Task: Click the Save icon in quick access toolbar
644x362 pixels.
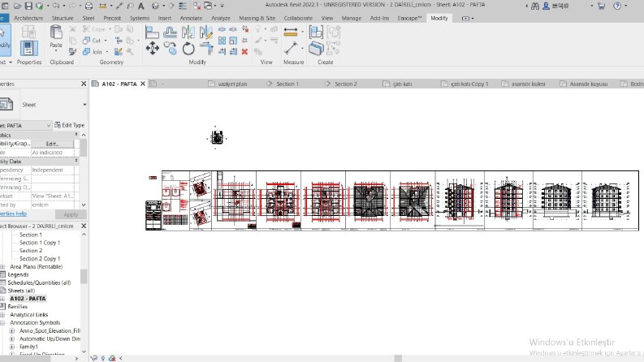Action: (28, 6)
